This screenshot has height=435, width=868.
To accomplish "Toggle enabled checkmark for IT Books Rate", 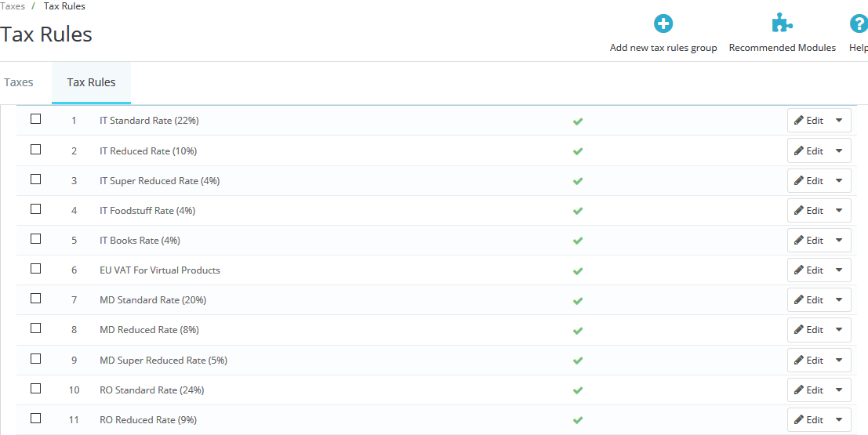I will (x=578, y=241).
